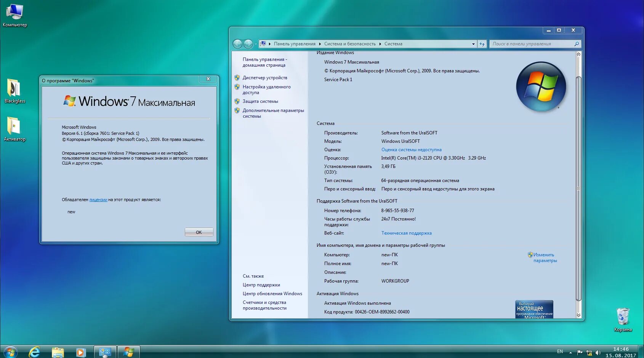Expand the arrow before Система и безопасность

[x=320, y=44]
